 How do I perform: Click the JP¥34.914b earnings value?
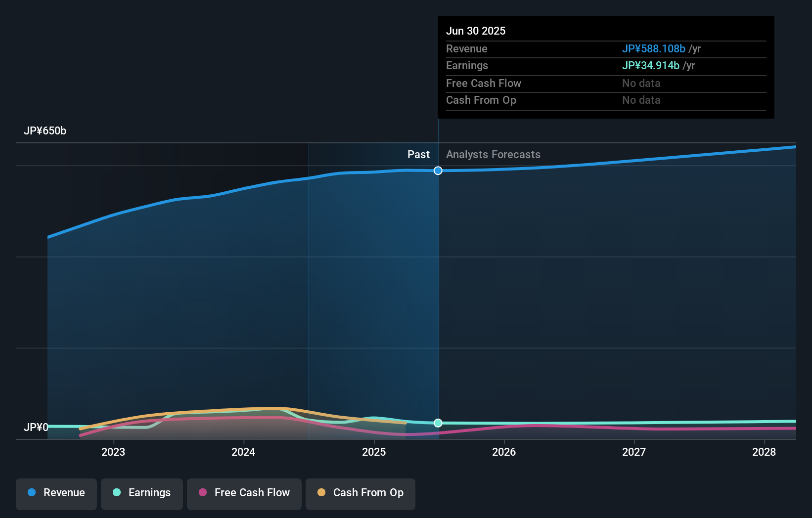tap(651, 65)
